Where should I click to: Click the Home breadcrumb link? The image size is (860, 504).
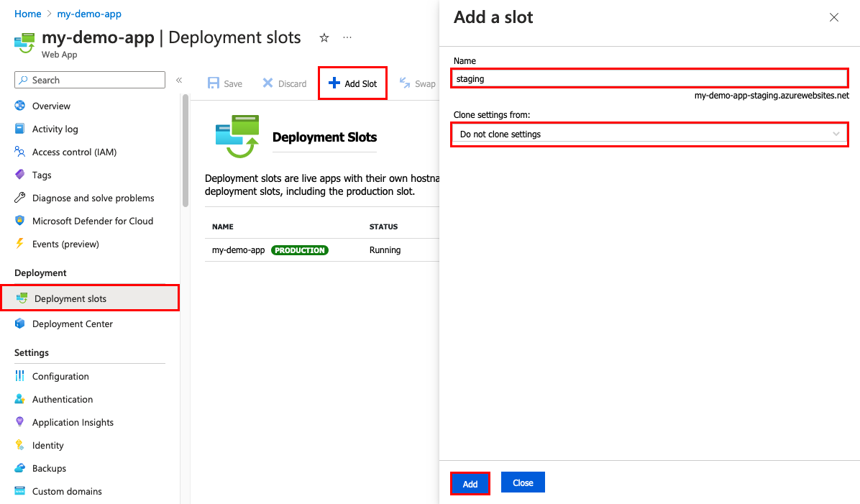point(27,14)
